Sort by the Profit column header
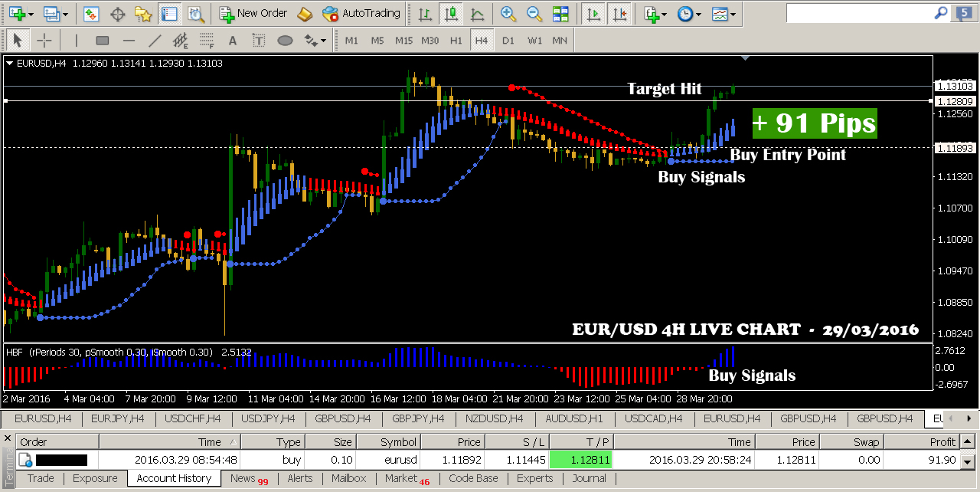The image size is (980, 492). tap(923, 441)
